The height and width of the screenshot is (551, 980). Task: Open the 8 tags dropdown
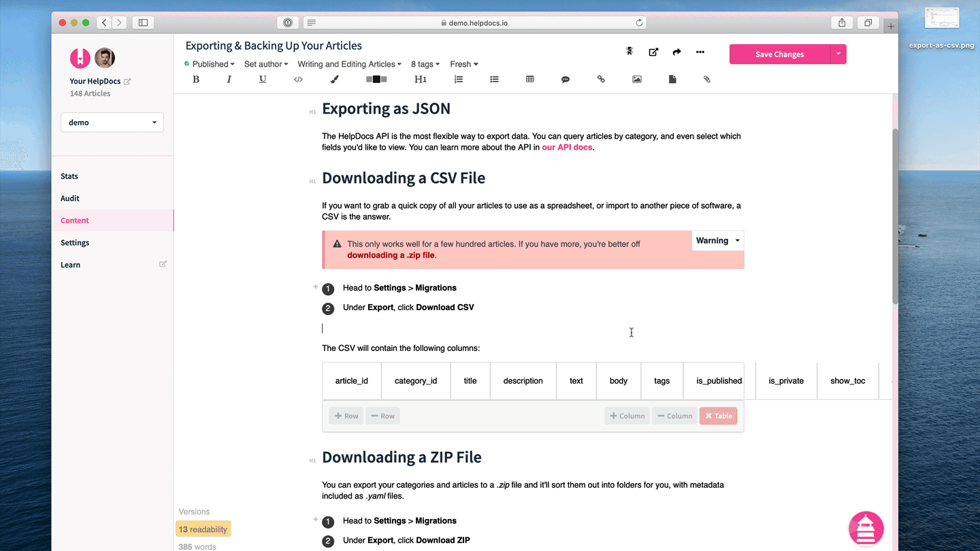click(425, 64)
